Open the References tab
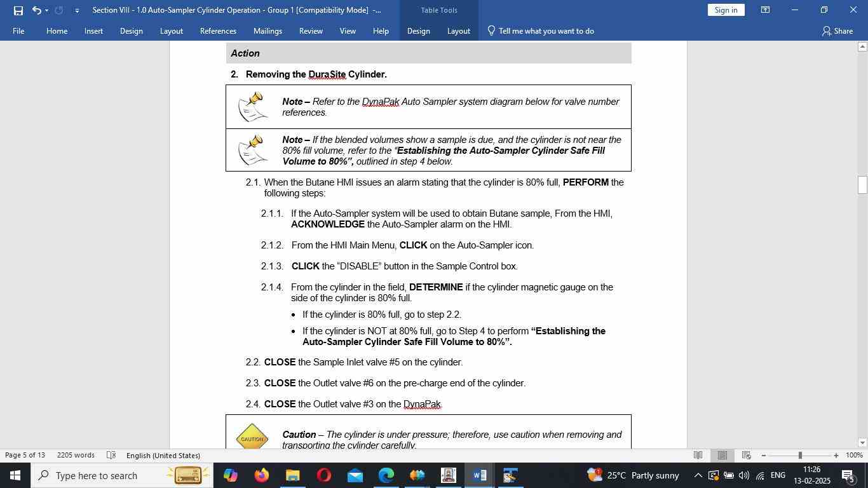This screenshot has width=868, height=488. click(218, 30)
